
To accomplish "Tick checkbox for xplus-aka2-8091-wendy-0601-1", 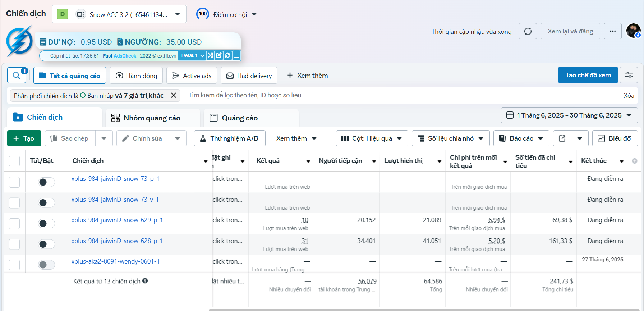I will click(14, 265).
